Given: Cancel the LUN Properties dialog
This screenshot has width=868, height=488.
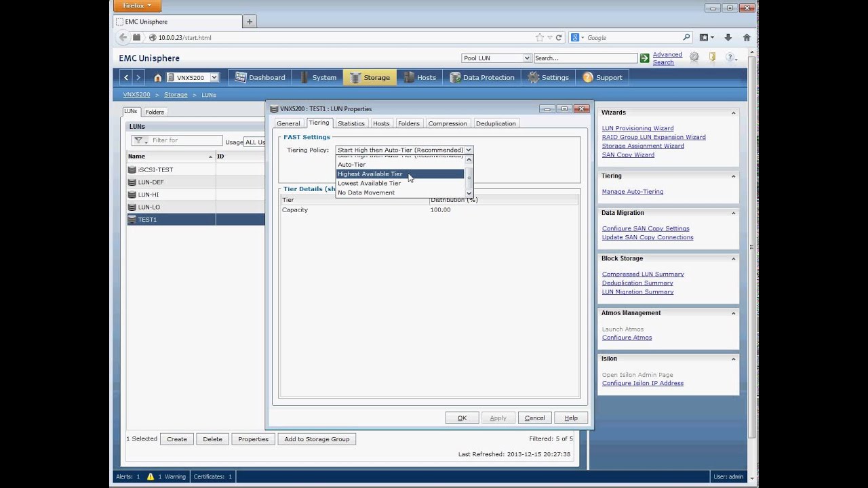Looking at the screenshot, I should (x=534, y=418).
